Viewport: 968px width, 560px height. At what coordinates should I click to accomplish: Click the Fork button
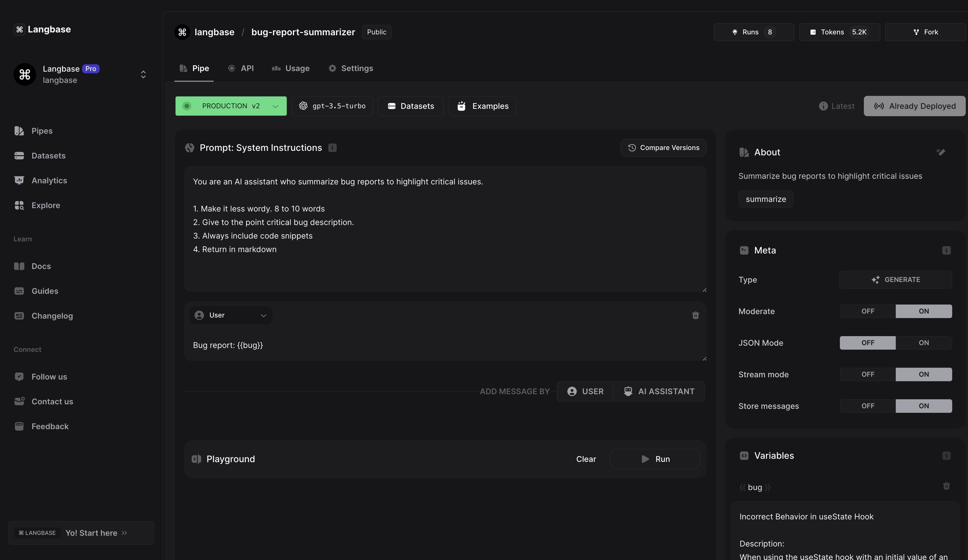pyautogui.click(x=925, y=32)
